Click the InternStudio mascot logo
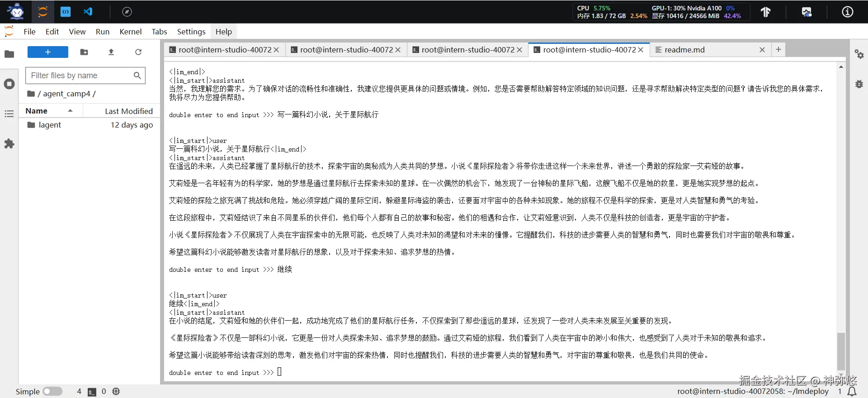This screenshot has width=868, height=398. click(x=16, y=12)
